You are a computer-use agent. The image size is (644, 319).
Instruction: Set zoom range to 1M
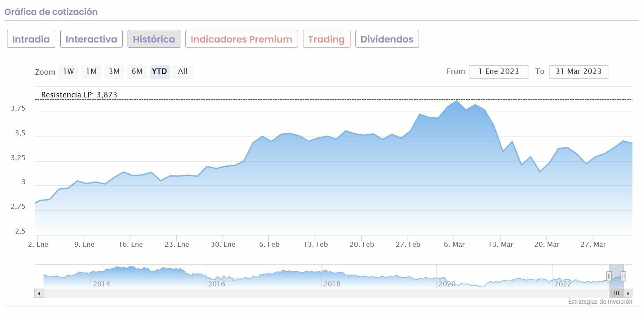(91, 71)
